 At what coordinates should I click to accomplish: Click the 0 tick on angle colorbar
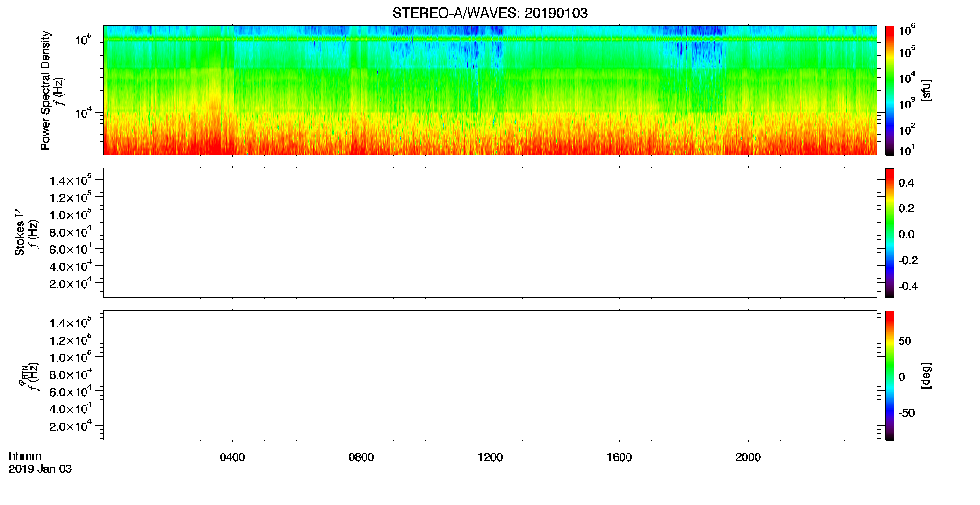[901, 377]
